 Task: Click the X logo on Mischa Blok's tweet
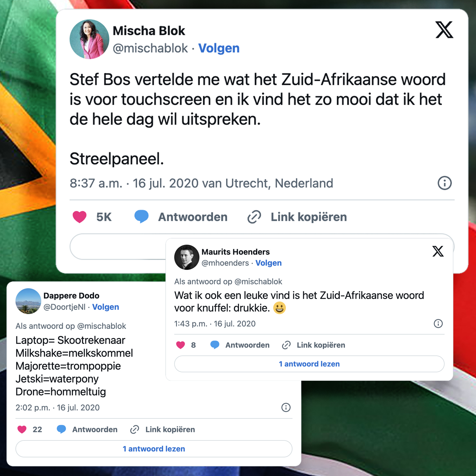click(444, 30)
